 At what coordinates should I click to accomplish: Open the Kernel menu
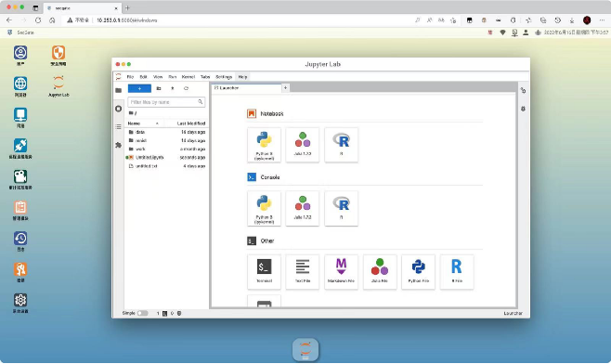coord(188,77)
